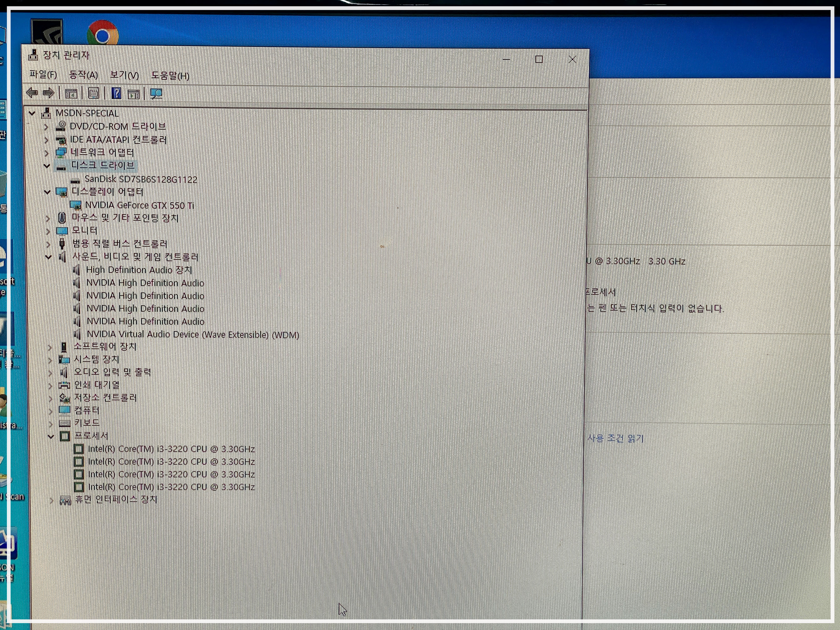Click the Scan for hardware changes icon
Screen dimensions: 840x630
coord(156,94)
